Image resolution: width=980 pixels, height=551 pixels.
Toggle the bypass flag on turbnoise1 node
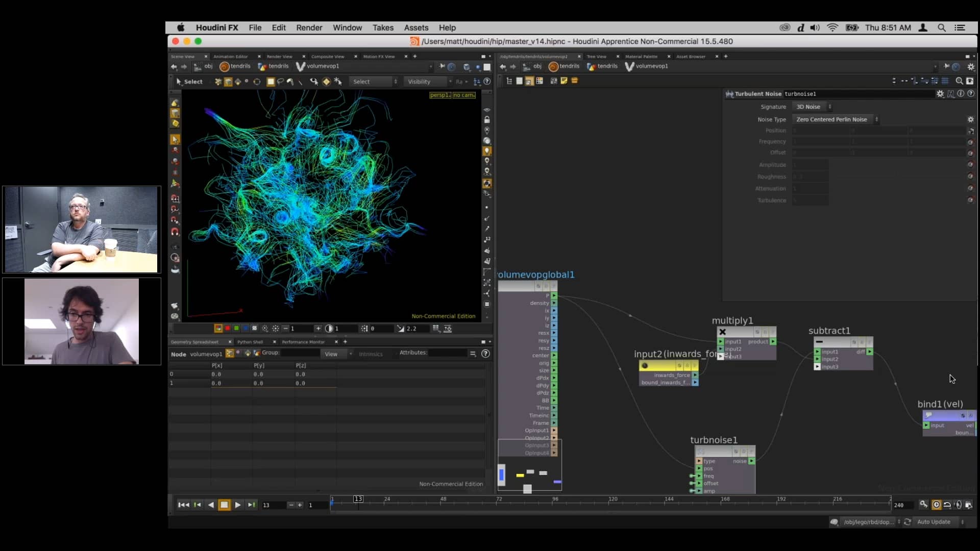pos(736,452)
